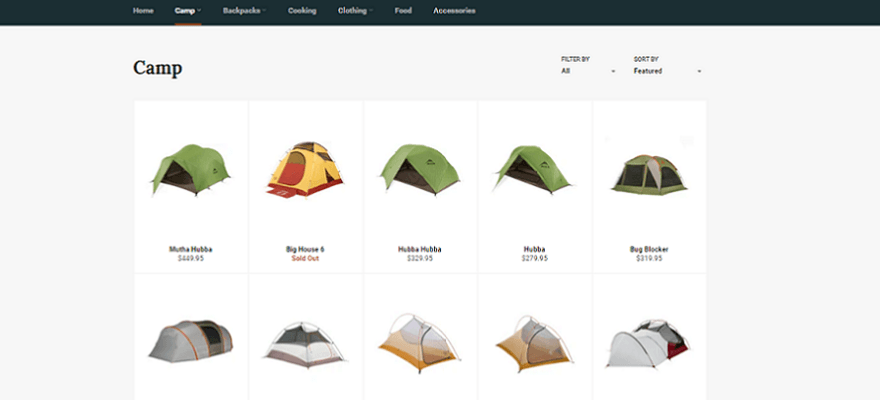This screenshot has height=400, width=880.
Task: Click the Camp page heading
Action: (158, 68)
